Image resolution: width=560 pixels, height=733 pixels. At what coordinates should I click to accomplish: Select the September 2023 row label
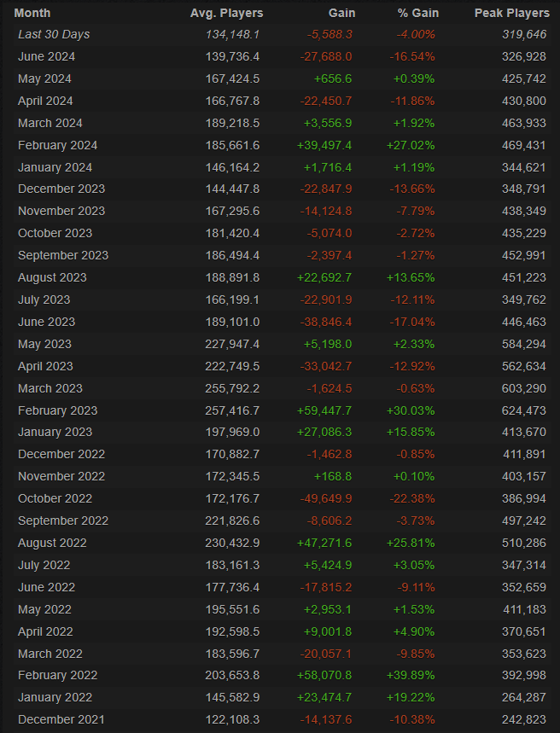coord(63,255)
